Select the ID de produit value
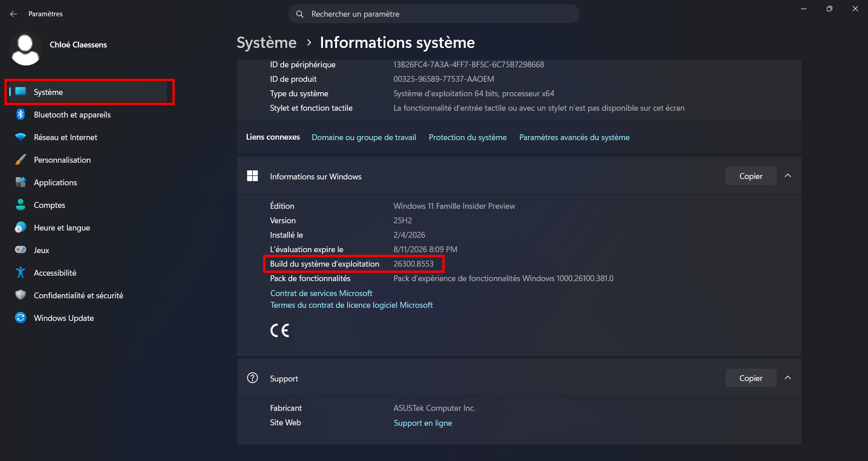Viewport: 868px width, 461px height. coord(444,79)
